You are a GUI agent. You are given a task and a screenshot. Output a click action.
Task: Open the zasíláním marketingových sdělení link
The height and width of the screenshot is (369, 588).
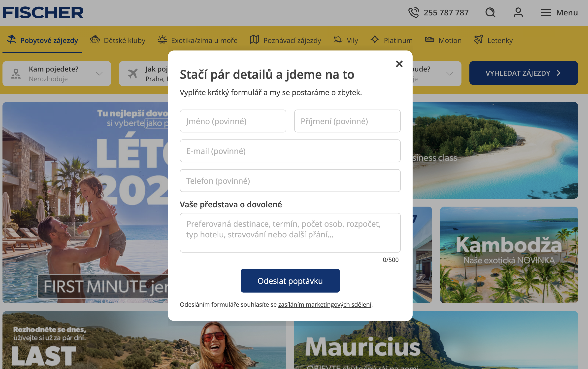click(325, 304)
